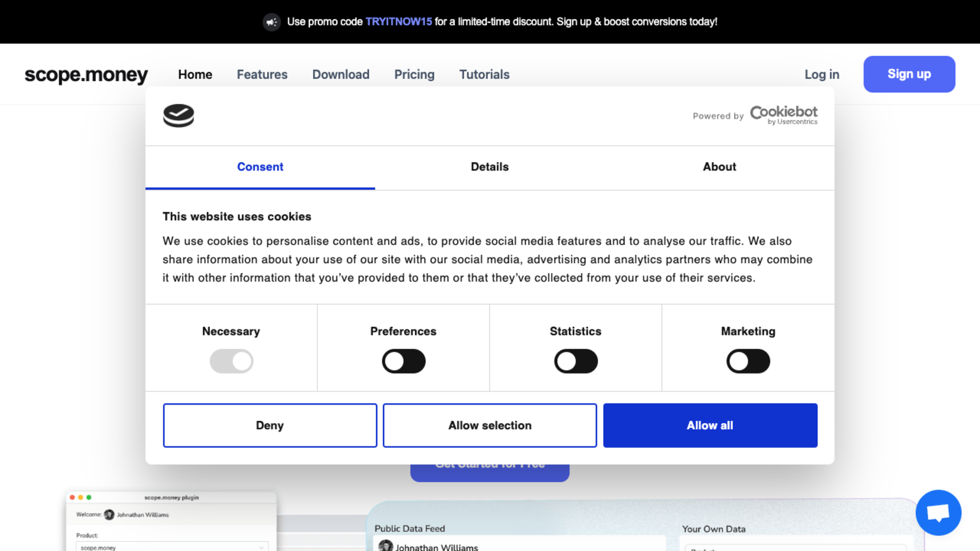This screenshot has width=980, height=551.
Task: Open the Features page
Action: pyautogui.click(x=262, y=74)
